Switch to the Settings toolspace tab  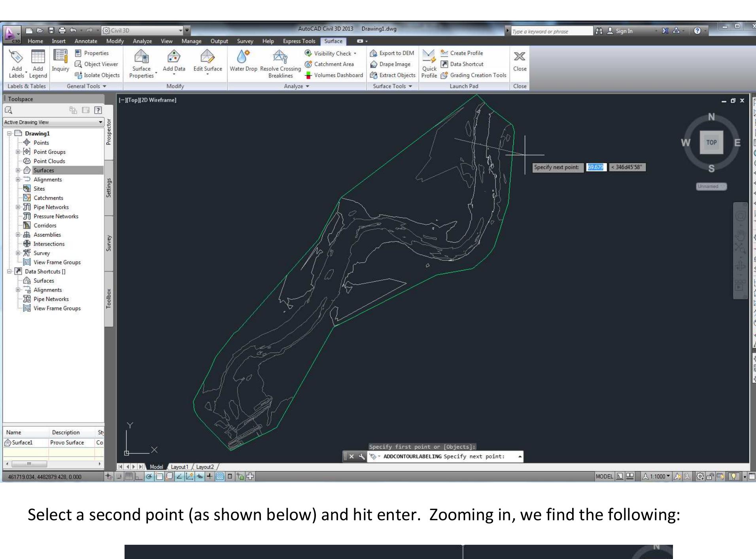[109, 188]
